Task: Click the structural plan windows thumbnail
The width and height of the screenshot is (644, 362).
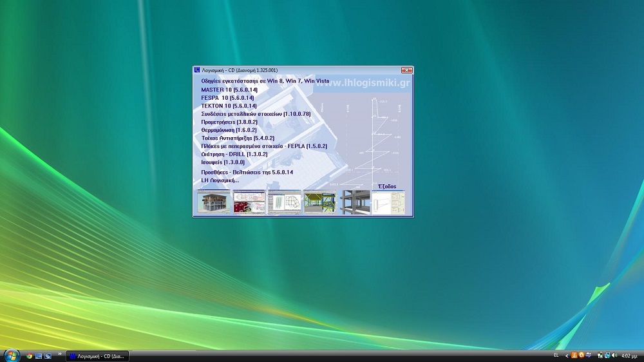Action: click(284, 202)
